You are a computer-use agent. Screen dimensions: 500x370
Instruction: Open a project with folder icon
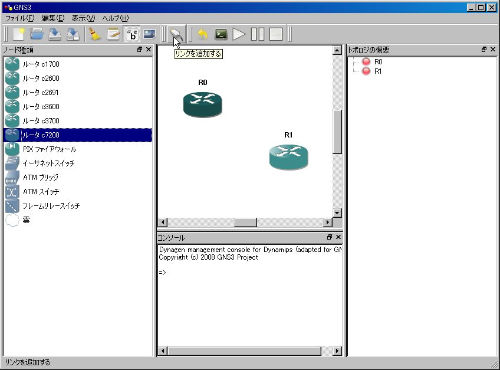coord(37,34)
